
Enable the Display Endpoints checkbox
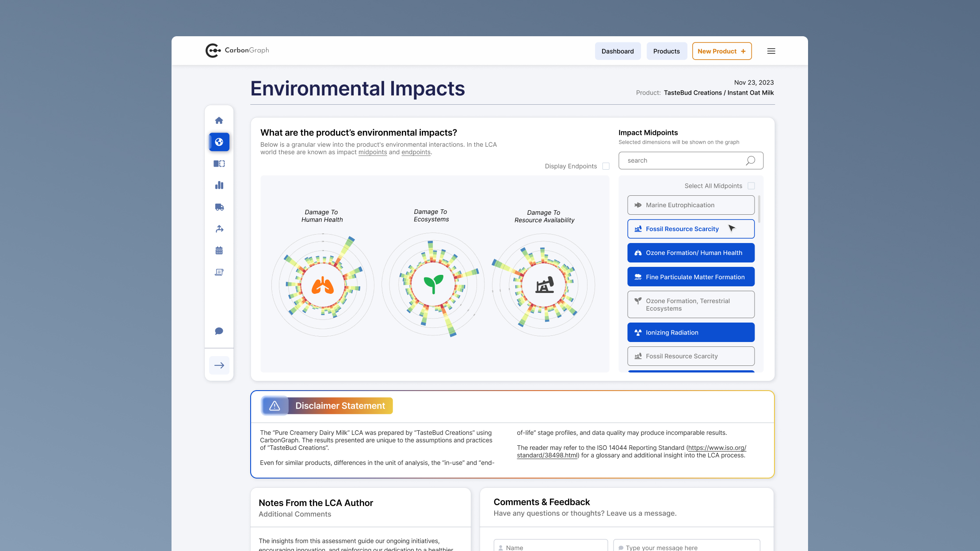606,166
